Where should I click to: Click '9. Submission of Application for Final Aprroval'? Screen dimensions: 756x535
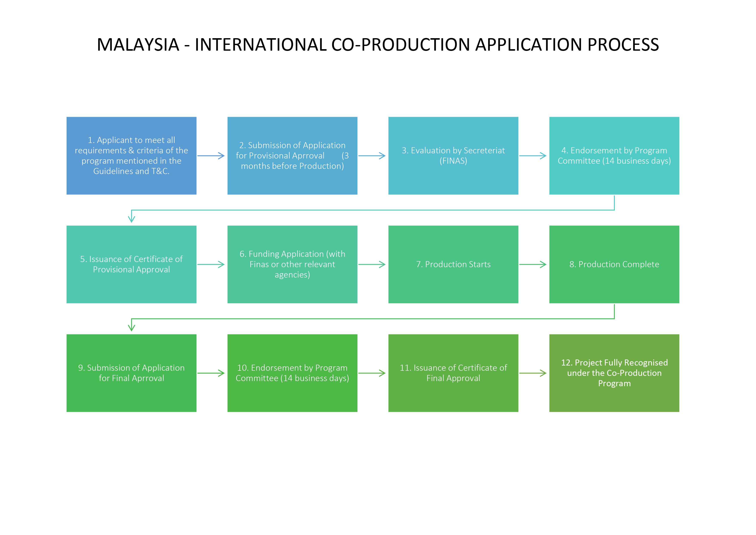pyautogui.click(x=131, y=373)
